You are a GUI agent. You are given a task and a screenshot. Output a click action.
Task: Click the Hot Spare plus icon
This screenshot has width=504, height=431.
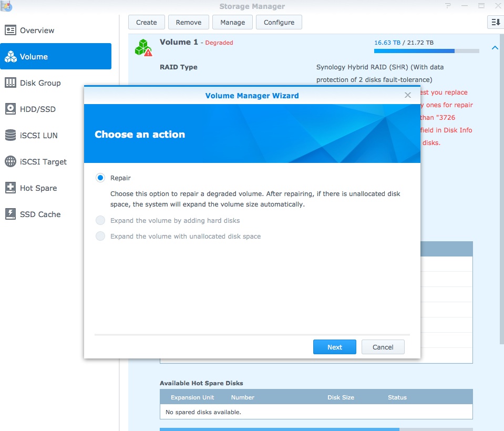pyautogui.click(x=11, y=188)
